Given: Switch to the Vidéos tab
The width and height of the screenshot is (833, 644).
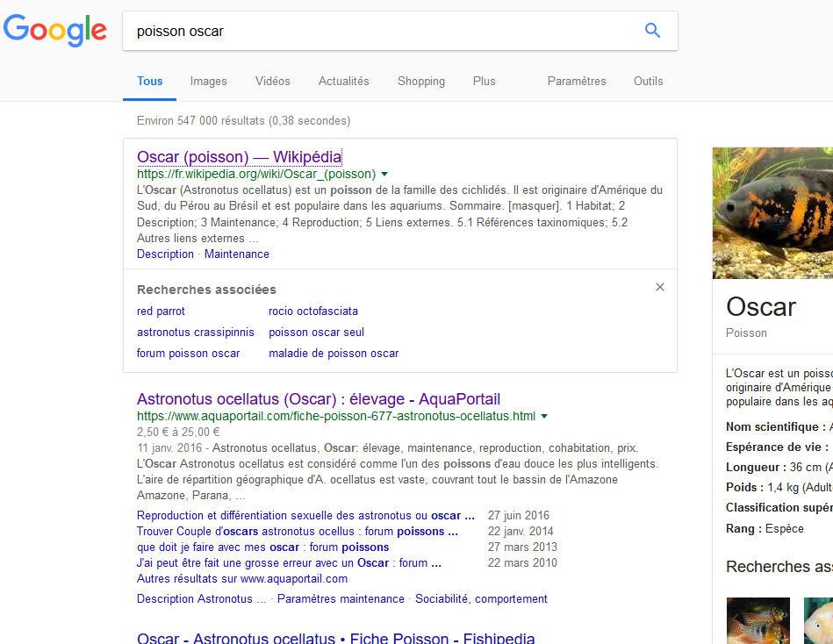Looking at the screenshot, I should [x=272, y=82].
